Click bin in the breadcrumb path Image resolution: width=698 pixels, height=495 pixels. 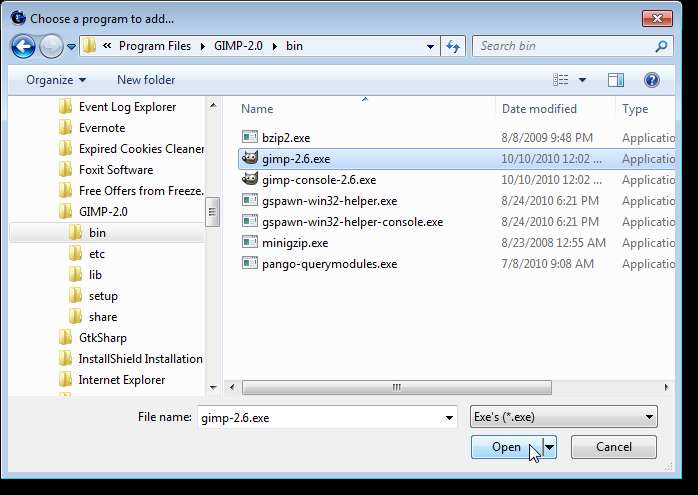pos(294,46)
